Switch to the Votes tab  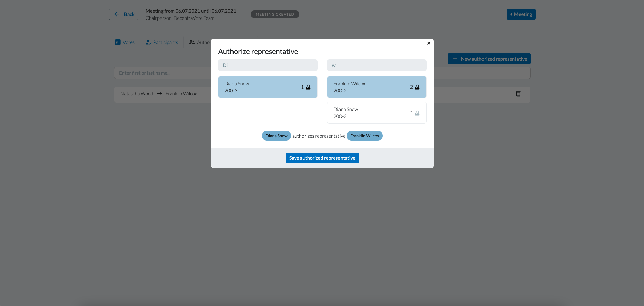click(x=128, y=42)
